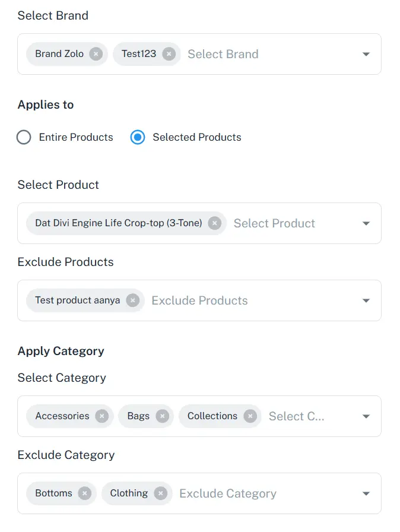Remove the Collections category chip
The width and height of the screenshot is (400, 532).
click(249, 416)
